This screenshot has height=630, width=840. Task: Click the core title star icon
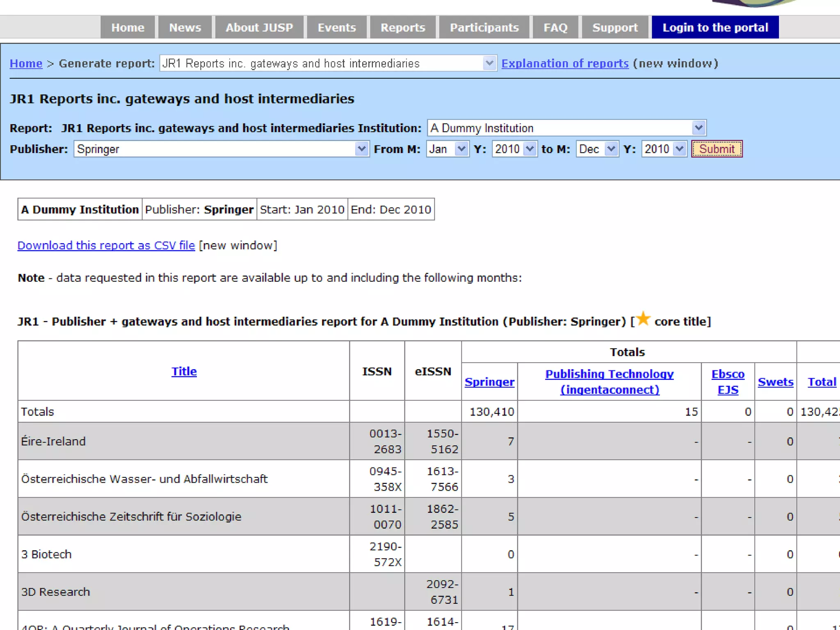point(644,318)
